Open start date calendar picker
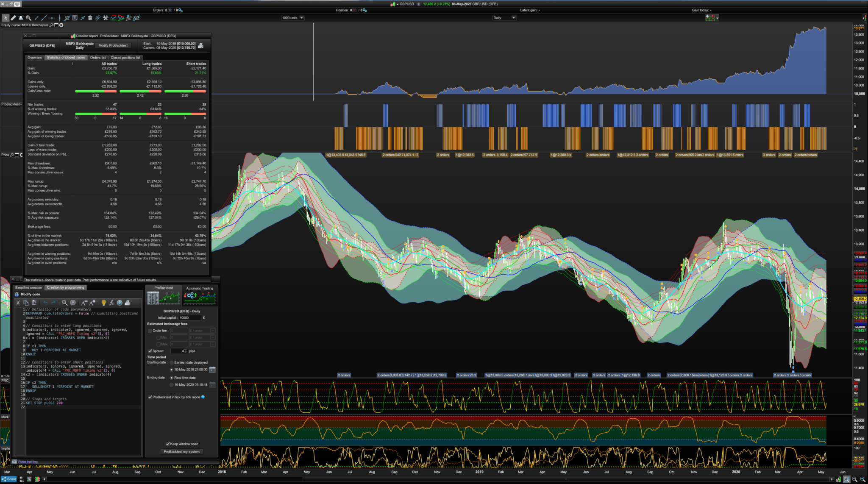This screenshot has width=868, height=484. point(212,370)
